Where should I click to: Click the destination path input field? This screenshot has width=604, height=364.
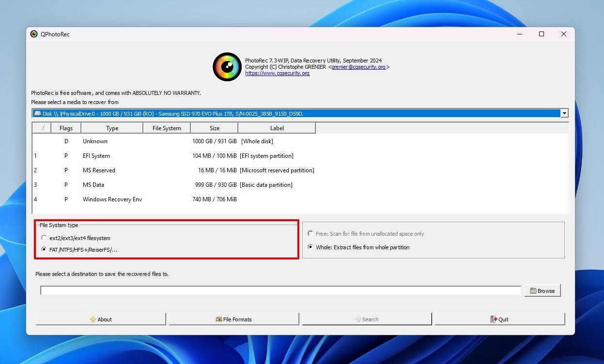tap(280, 290)
